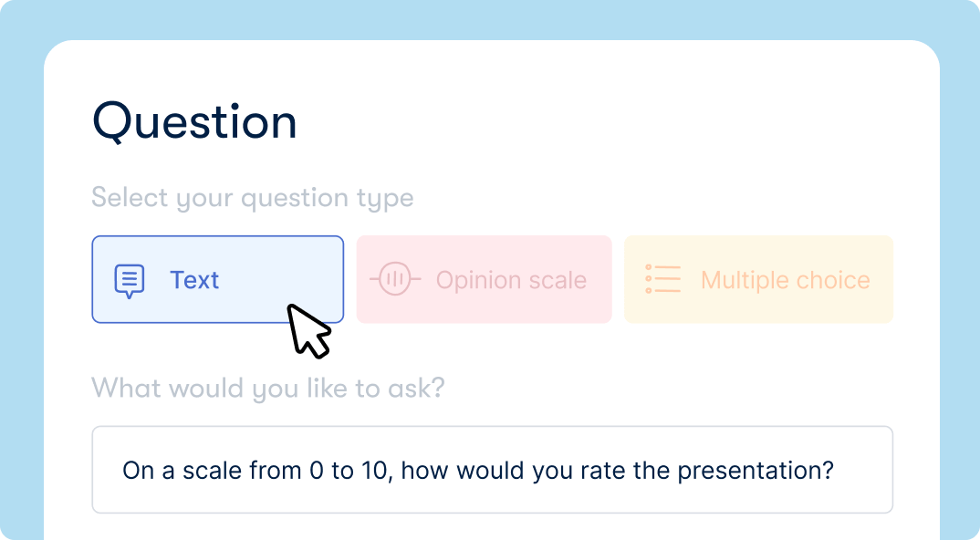Switch the question type to Opinion scale
The image size is (980, 540).
point(484,279)
